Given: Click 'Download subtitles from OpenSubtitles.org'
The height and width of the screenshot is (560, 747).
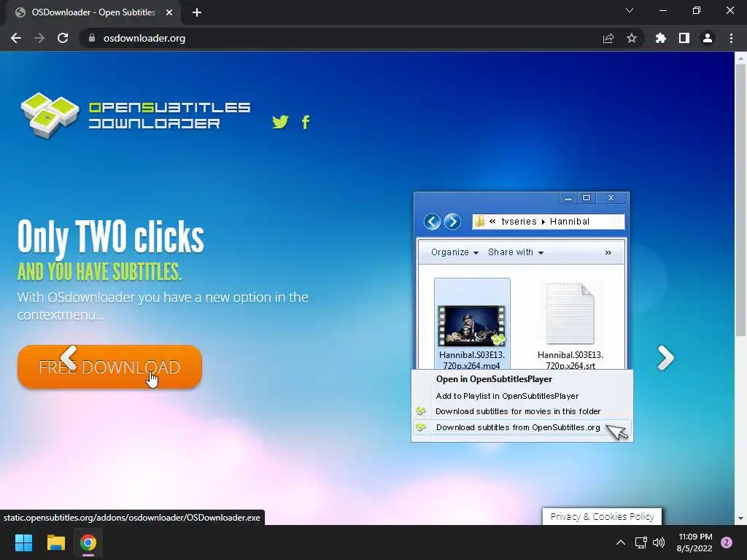Looking at the screenshot, I should click(518, 427).
